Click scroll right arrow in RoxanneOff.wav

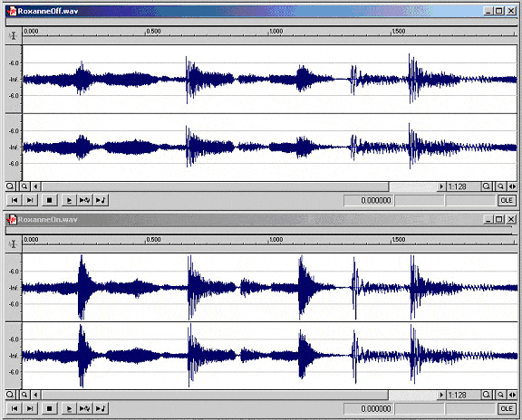[441, 186]
